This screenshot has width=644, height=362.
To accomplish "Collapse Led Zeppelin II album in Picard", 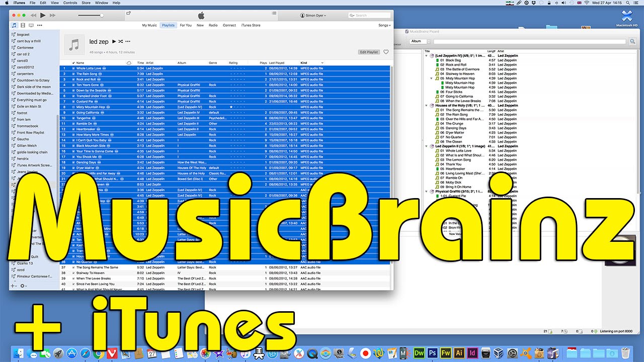I will point(427,146).
